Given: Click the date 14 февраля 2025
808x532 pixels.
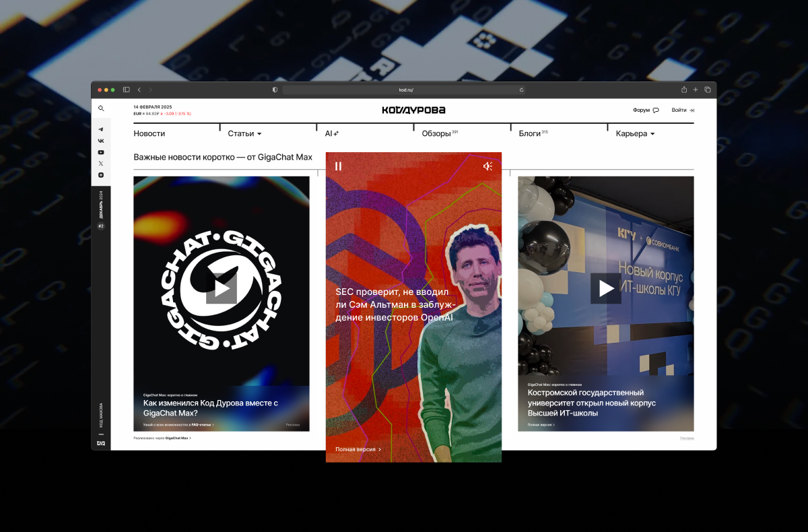Looking at the screenshot, I should coord(153,107).
